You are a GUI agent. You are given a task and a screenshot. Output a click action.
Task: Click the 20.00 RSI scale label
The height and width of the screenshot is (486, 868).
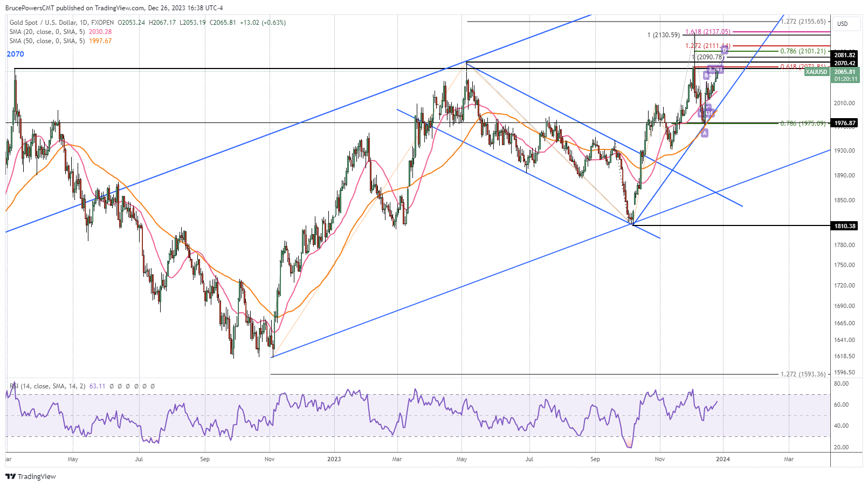pos(841,447)
